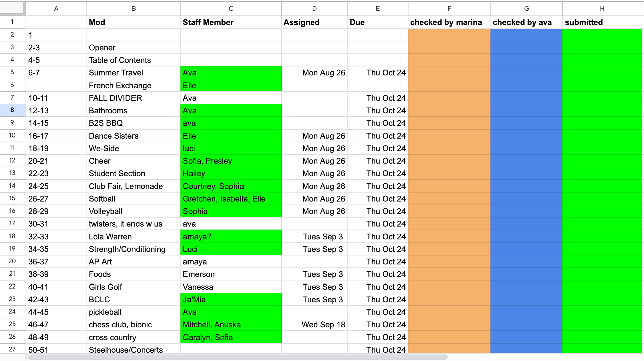Click row 8 header number

12,110
